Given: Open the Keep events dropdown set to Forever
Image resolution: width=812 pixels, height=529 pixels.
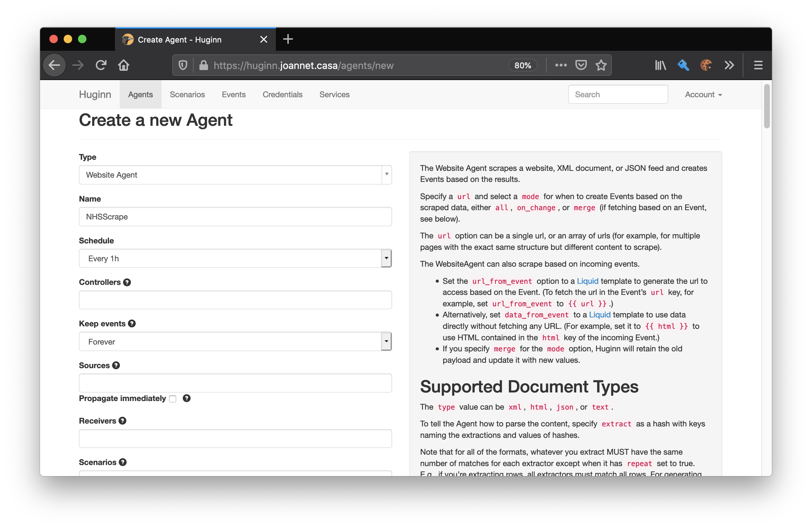Looking at the screenshot, I should click(x=235, y=342).
